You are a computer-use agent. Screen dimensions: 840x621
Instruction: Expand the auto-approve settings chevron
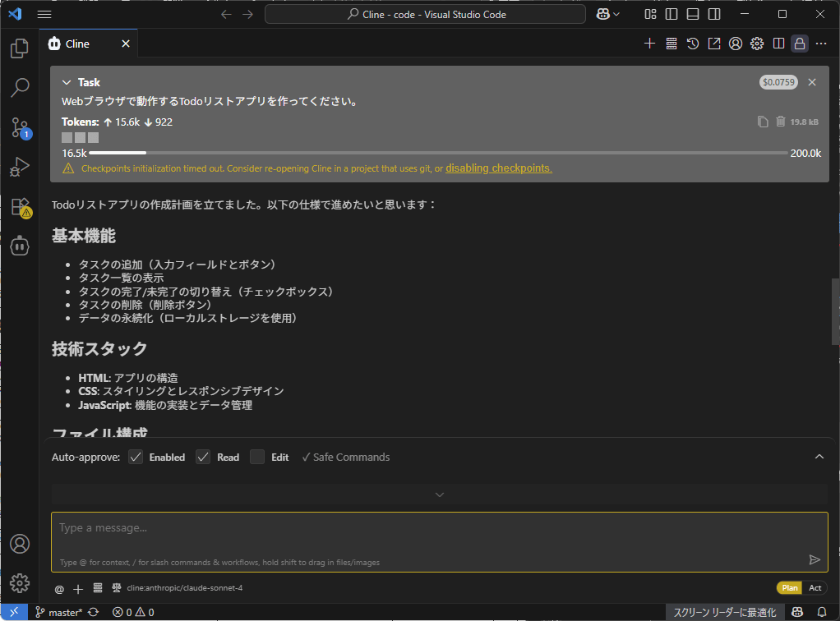819,457
